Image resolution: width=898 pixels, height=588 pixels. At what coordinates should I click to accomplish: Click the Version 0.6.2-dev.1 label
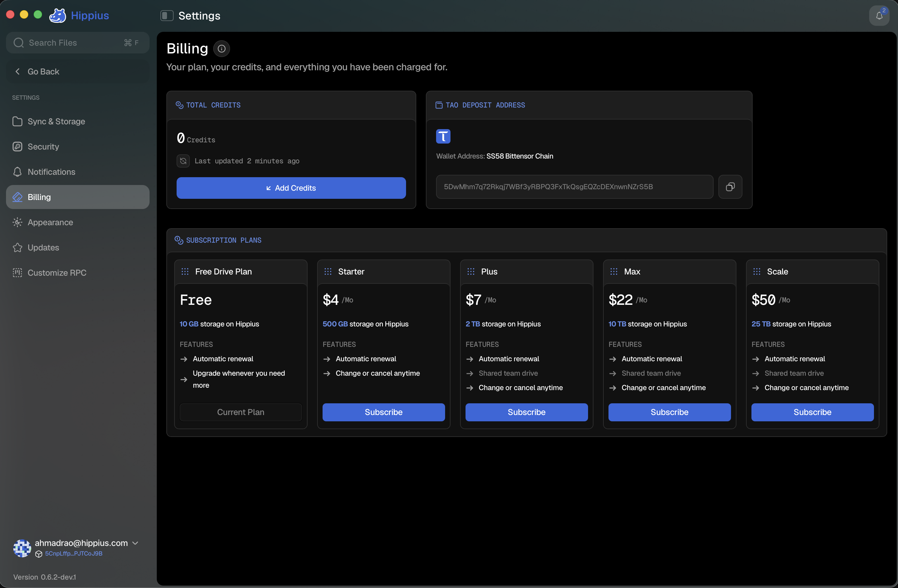[44, 577]
